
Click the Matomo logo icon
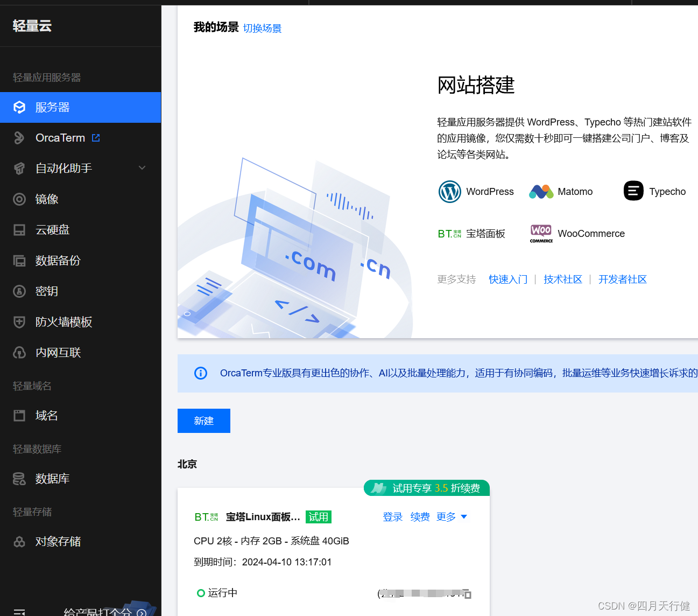coord(541,192)
